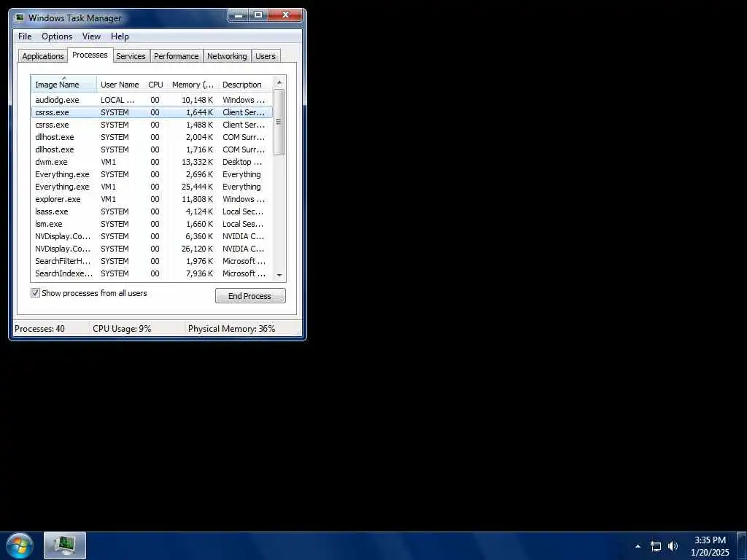Image resolution: width=747 pixels, height=560 pixels.
Task: Sort by Image Name column header
Action: pos(64,84)
